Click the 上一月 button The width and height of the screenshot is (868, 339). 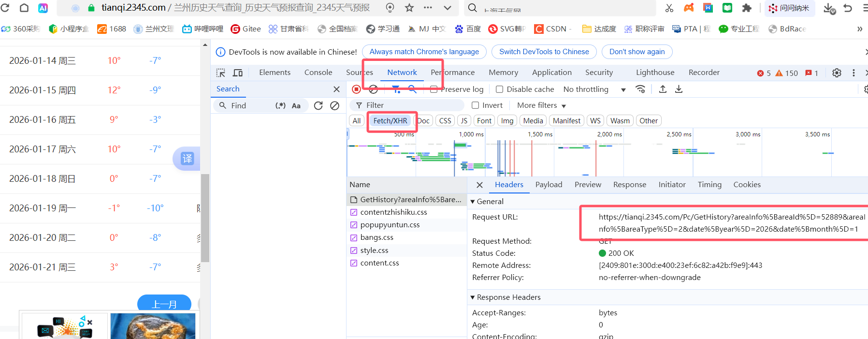coord(164,303)
